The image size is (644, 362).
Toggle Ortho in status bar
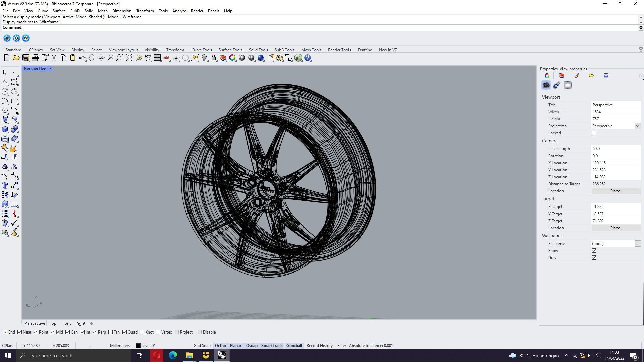point(220,346)
